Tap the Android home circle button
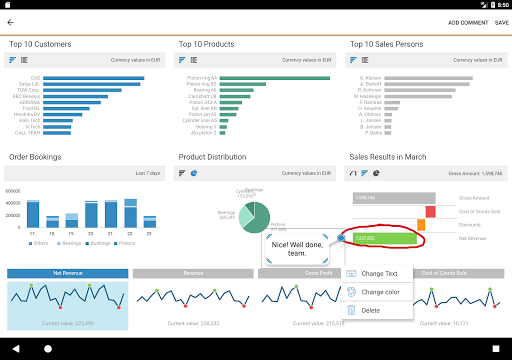 48,349
